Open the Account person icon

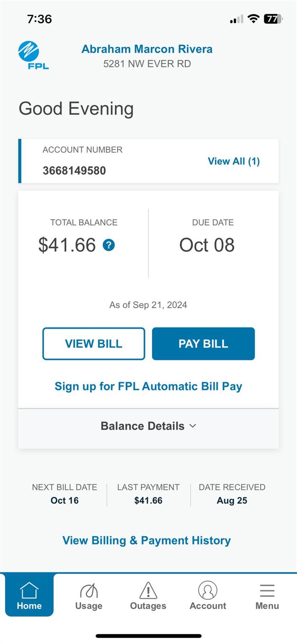[x=208, y=590]
